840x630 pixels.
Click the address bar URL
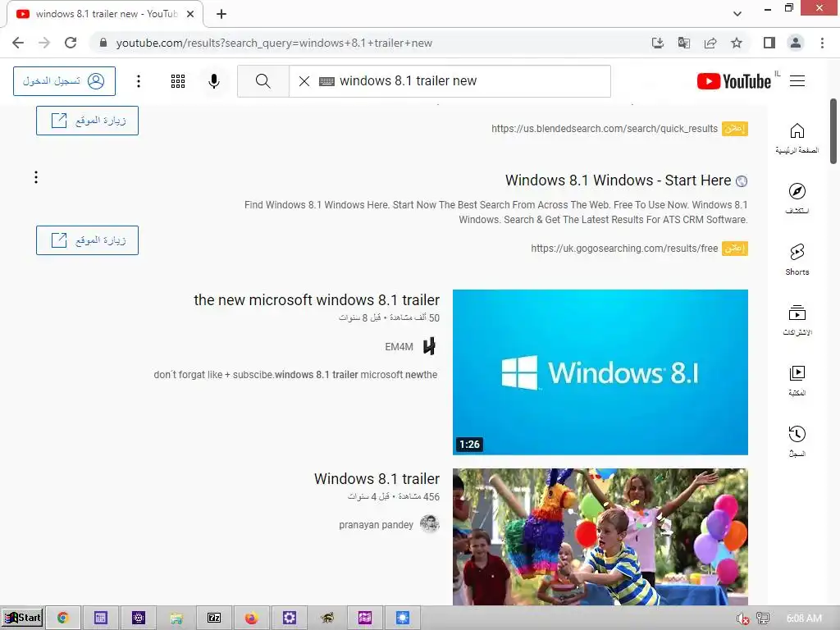coord(274,43)
